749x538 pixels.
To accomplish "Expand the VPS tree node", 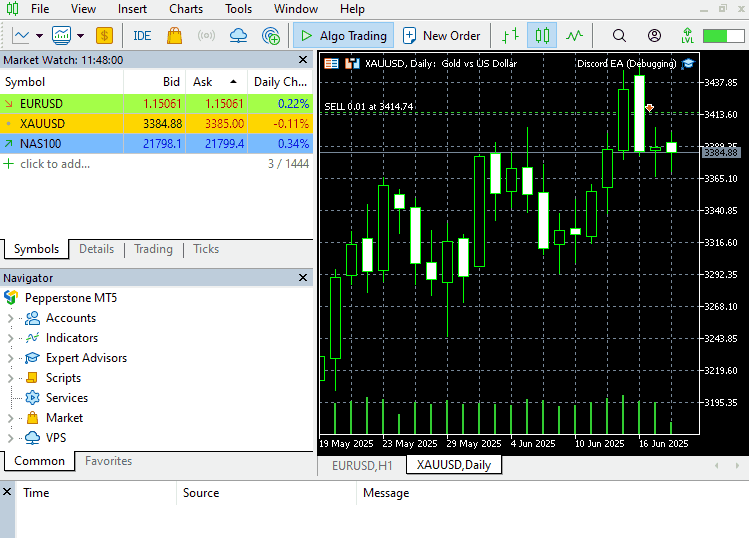I will tap(11, 438).
